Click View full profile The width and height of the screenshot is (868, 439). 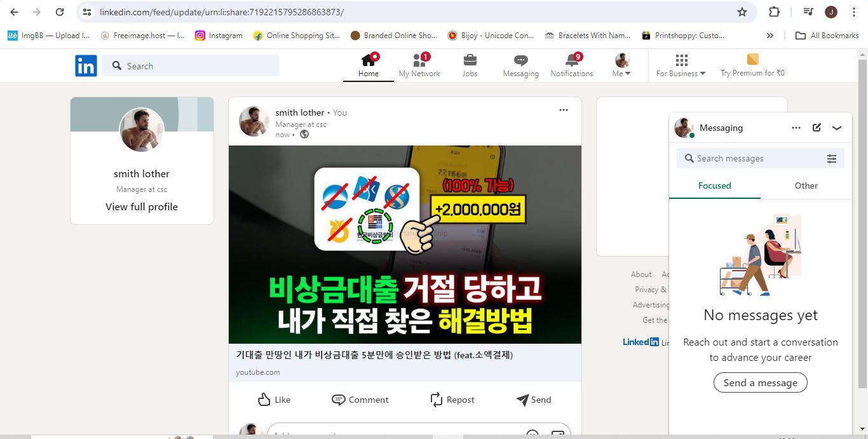pyautogui.click(x=142, y=206)
